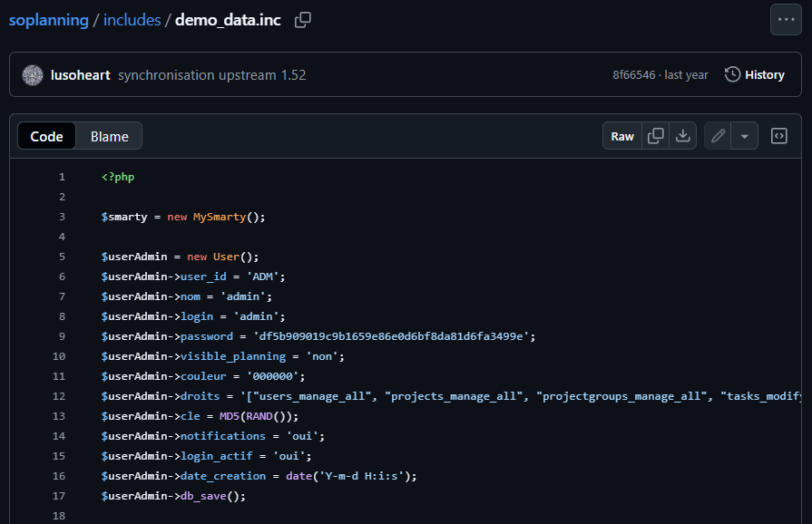The width and height of the screenshot is (812, 524).
Task: Select line number 12
Action: click(59, 396)
